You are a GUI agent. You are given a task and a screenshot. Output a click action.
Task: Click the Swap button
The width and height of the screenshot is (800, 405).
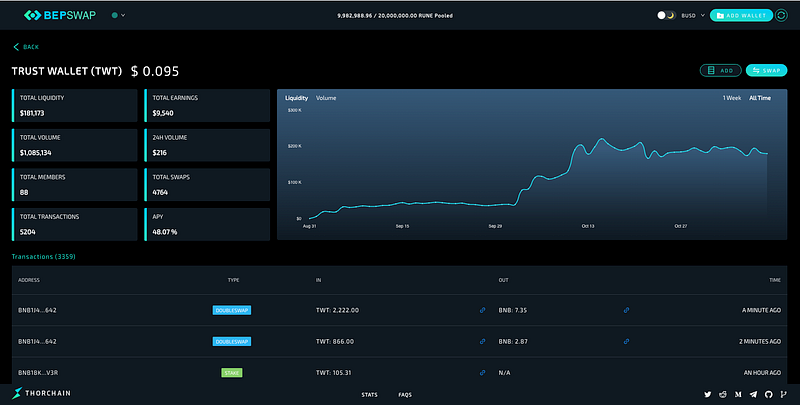(x=766, y=70)
